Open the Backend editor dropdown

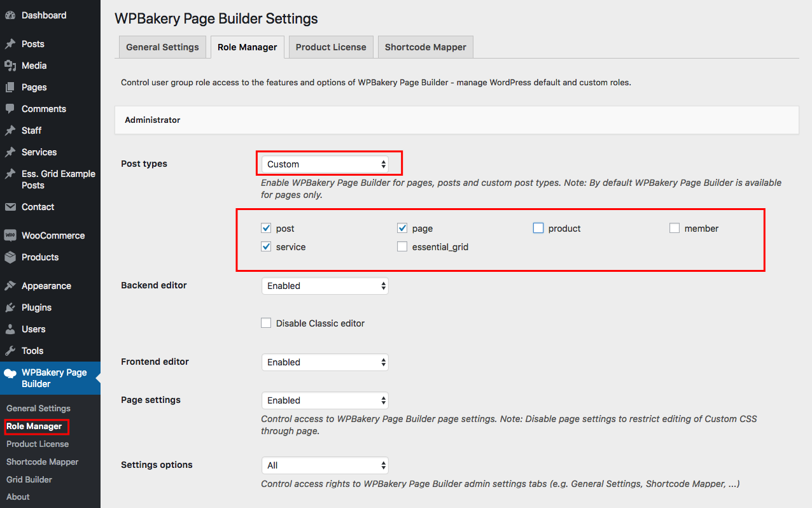click(x=325, y=286)
